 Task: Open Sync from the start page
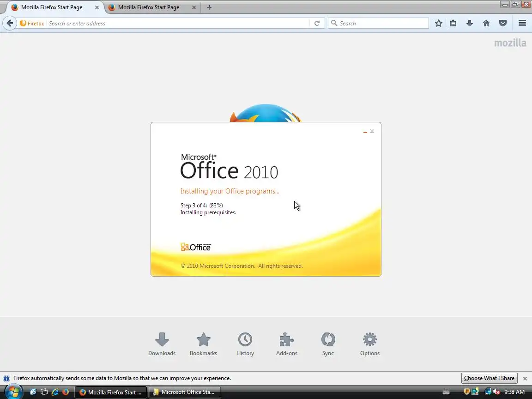tap(328, 344)
